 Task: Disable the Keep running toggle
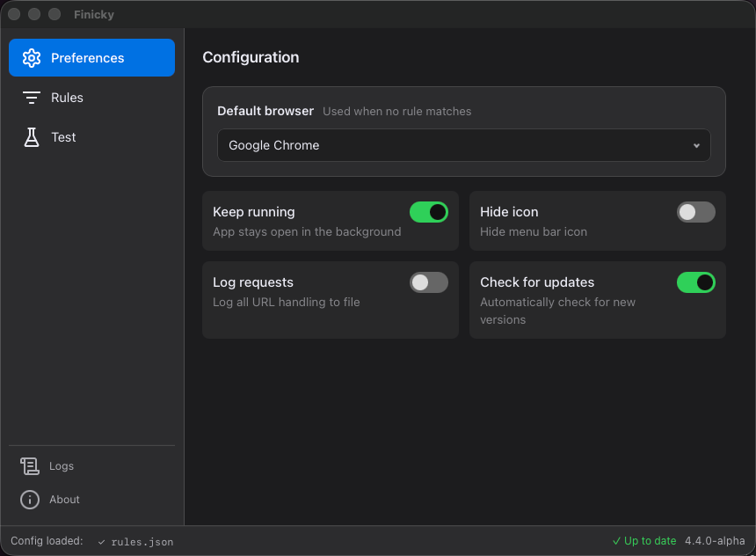(x=429, y=212)
